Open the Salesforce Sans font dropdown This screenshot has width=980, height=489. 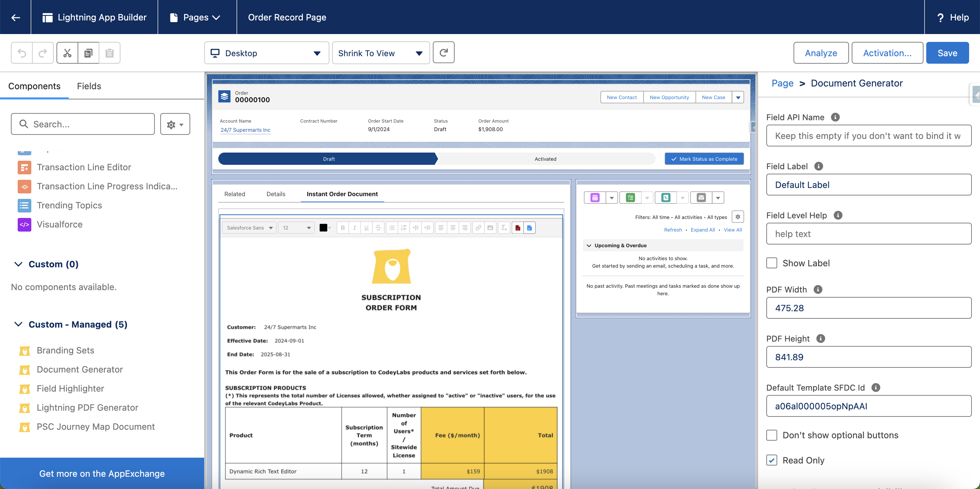coord(249,228)
